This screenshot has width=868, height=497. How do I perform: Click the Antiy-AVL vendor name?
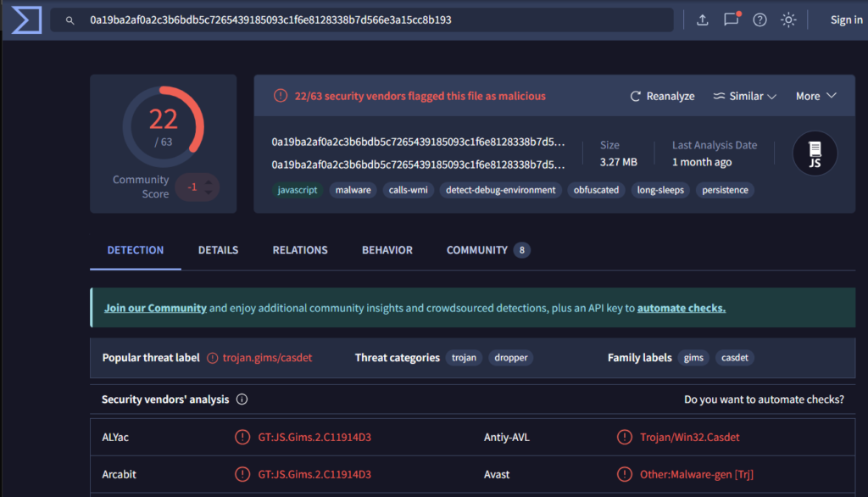pos(507,437)
